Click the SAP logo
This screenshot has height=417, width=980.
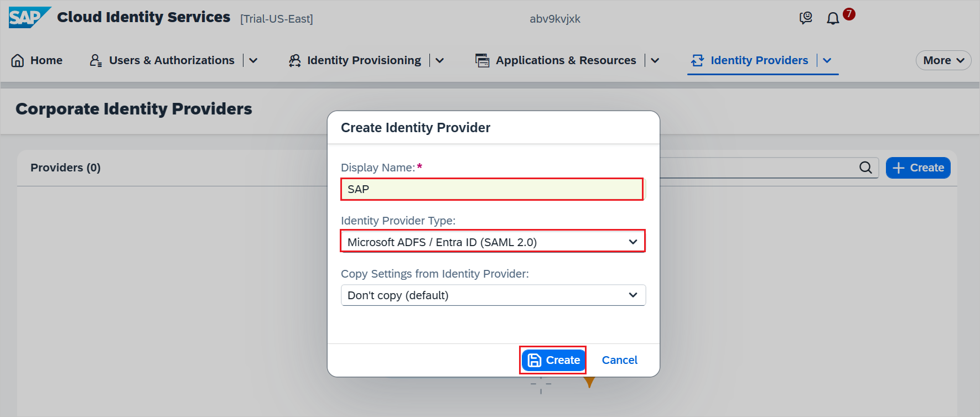[x=29, y=17]
